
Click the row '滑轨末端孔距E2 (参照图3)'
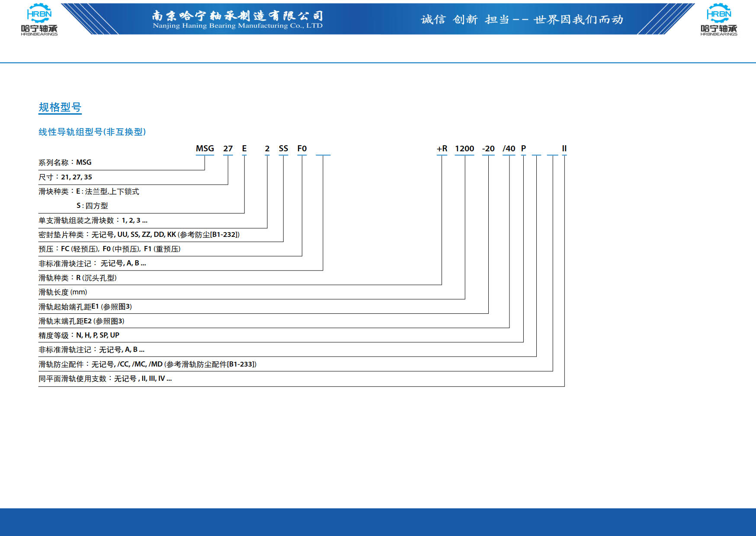[81, 321]
